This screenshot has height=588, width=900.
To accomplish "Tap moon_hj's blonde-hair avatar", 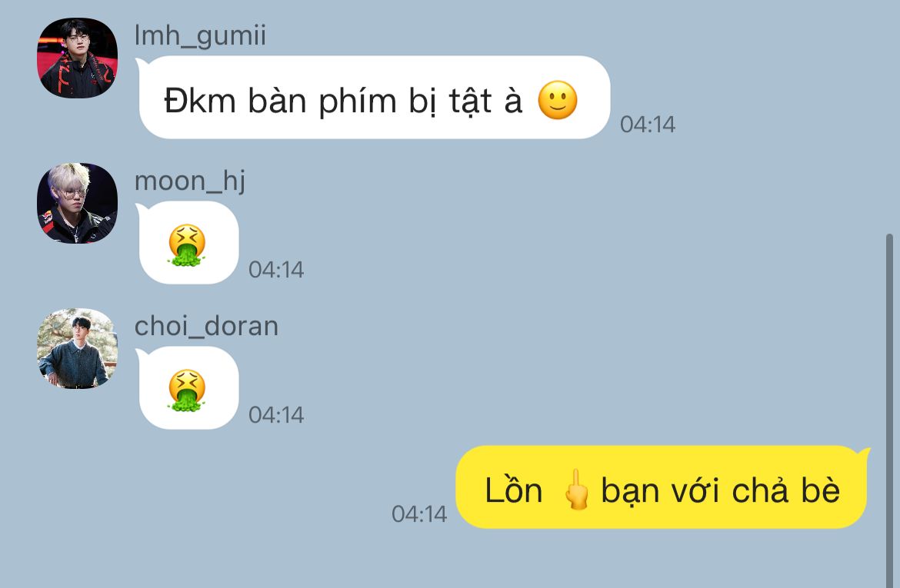I will 78,203.
